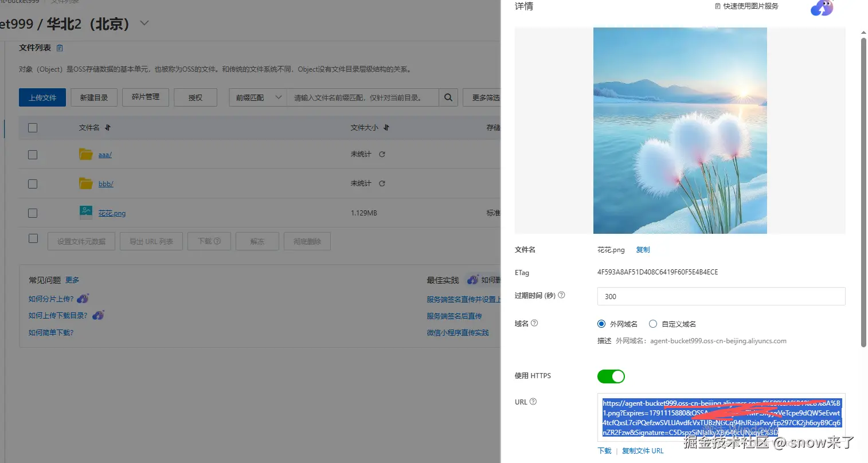Tick the checkbox for 花花.png

point(33,213)
